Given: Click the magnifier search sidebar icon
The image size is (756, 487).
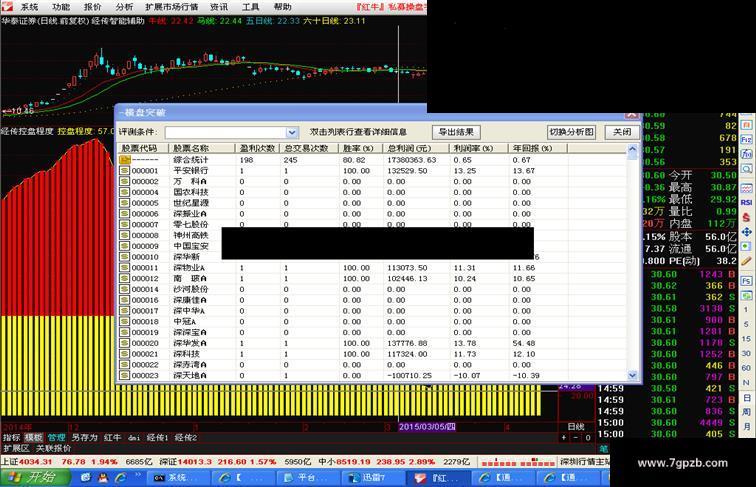Looking at the screenshot, I should [746, 169].
